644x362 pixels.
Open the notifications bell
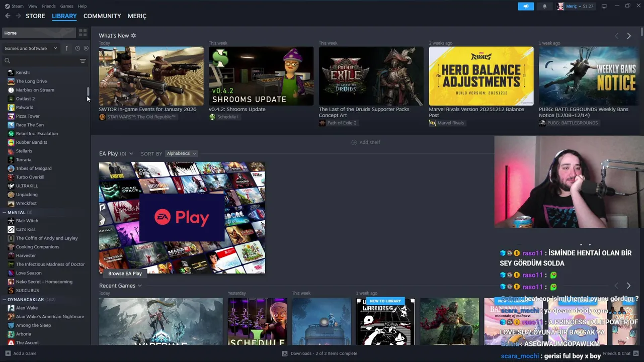coord(544,6)
